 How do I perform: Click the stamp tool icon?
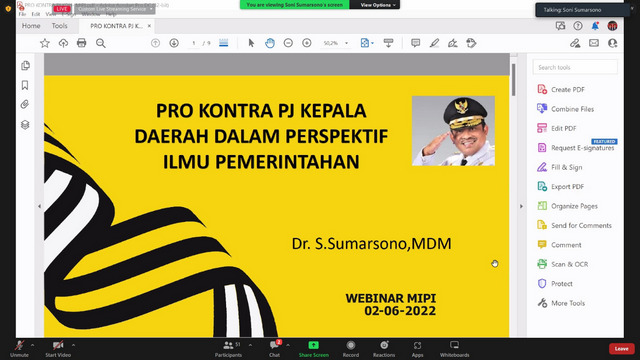[x=471, y=43]
